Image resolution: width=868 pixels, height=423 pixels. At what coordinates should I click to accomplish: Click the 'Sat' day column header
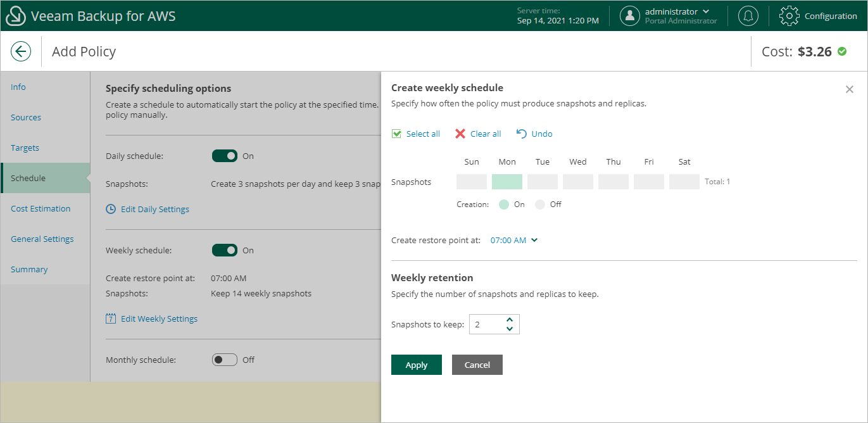click(684, 161)
